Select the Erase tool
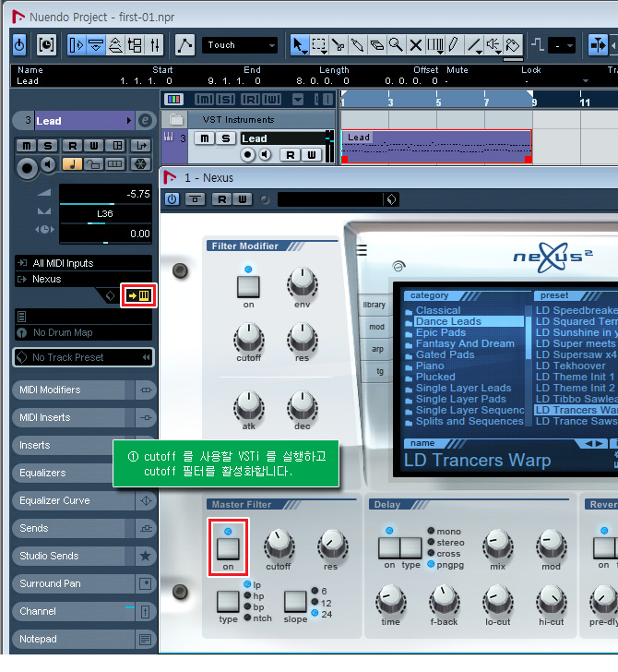Viewport: 618px width, 672px height. (376, 44)
